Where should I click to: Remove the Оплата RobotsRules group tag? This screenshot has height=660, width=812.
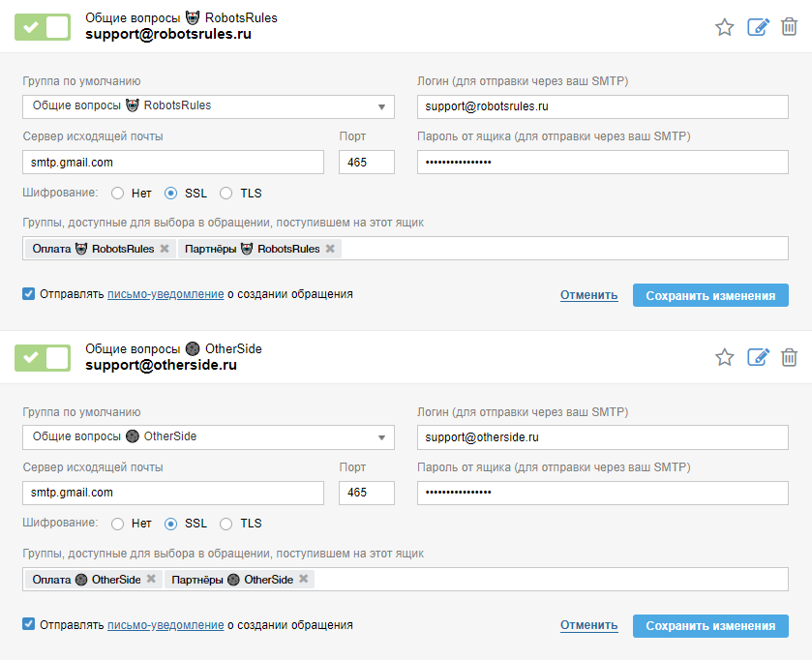(165, 249)
